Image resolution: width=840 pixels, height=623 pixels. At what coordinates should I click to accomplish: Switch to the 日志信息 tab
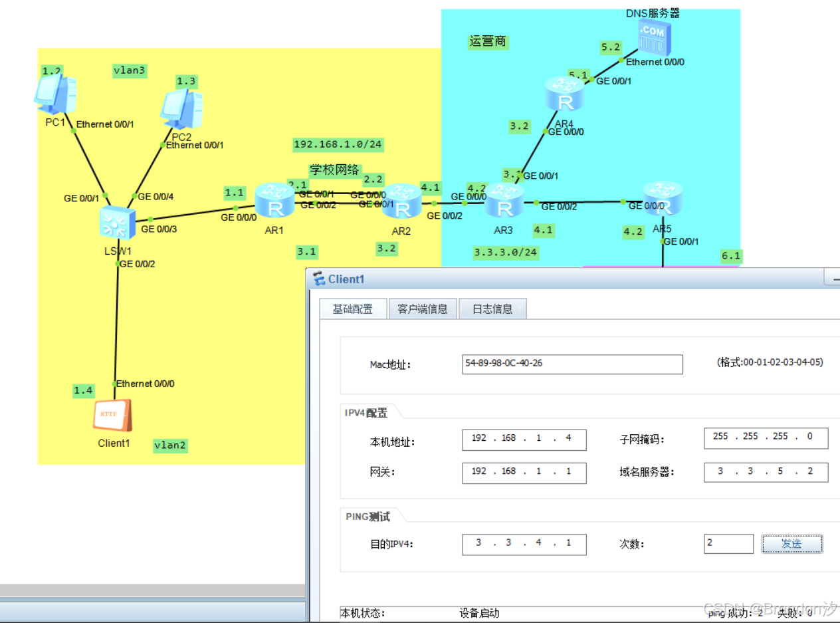(x=492, y=309)
